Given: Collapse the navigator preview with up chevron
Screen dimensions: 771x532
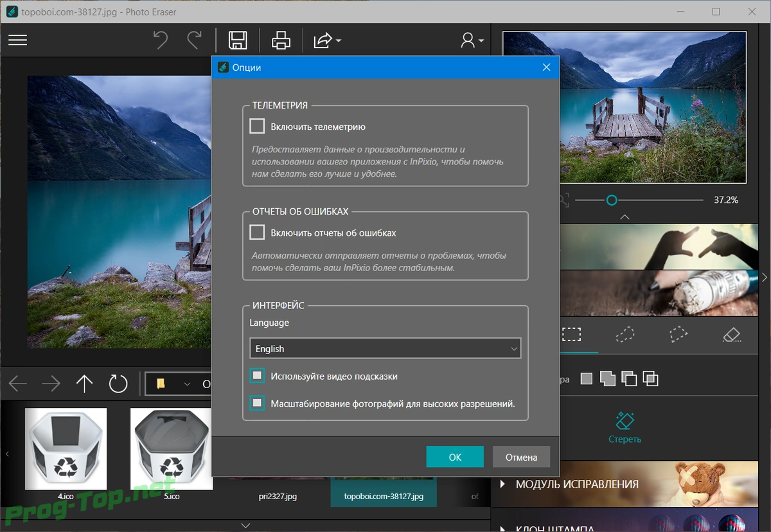Looking at the screenshot, I should (625, 217).
